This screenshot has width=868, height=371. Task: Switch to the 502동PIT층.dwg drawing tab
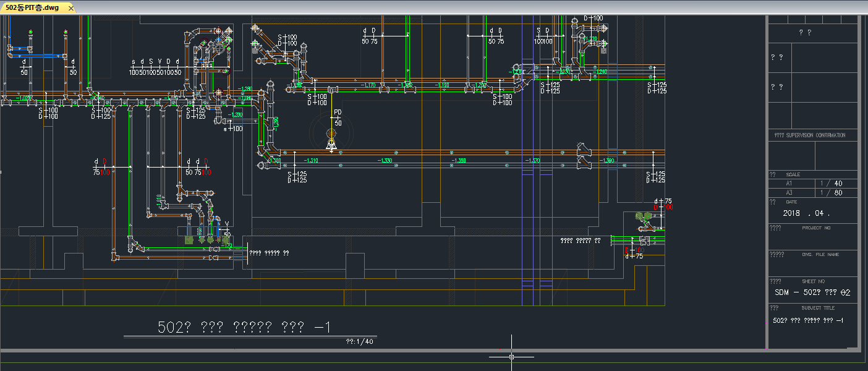click(x=32, y=7)
